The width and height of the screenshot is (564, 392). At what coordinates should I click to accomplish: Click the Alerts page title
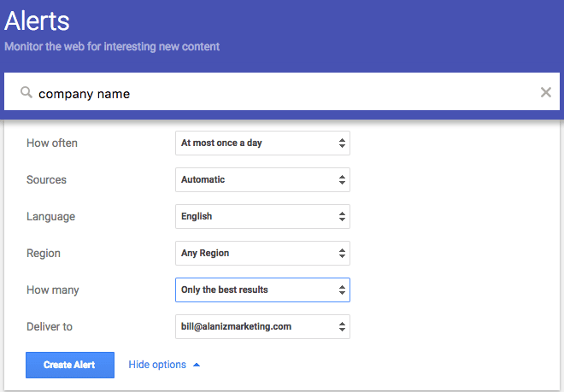(37, 21)
